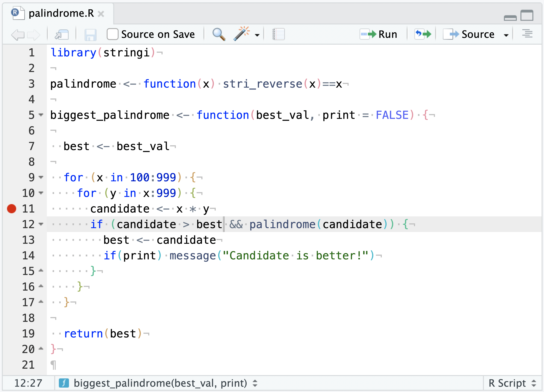544x392 pixels.
Task: Collapse the code fold on line 9
Action: [41, 177]
